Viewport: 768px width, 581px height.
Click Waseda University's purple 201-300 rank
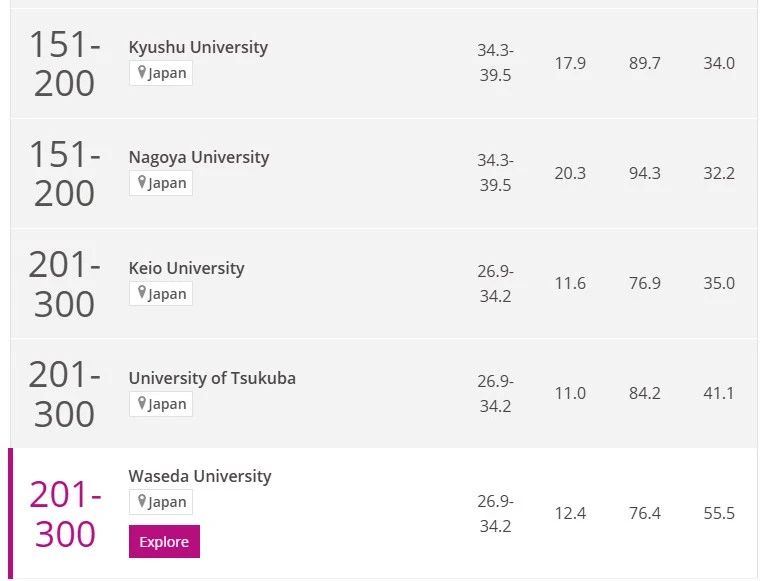65,514
